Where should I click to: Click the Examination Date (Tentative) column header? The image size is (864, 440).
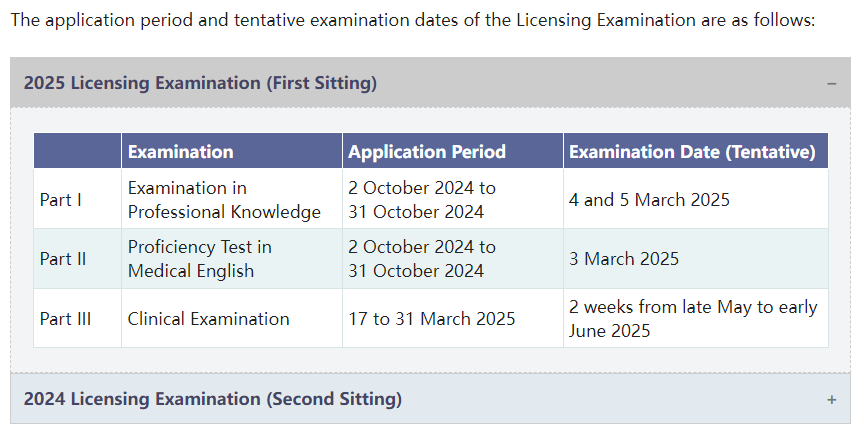tap(695, 151)
